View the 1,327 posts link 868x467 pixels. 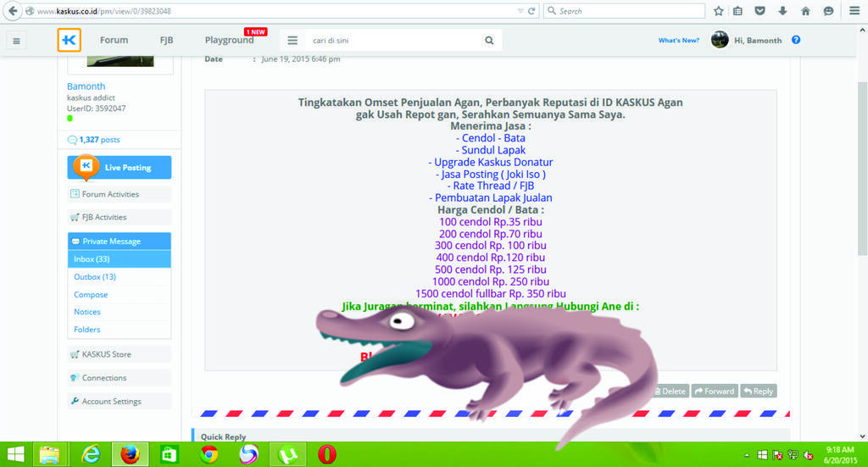99,140
